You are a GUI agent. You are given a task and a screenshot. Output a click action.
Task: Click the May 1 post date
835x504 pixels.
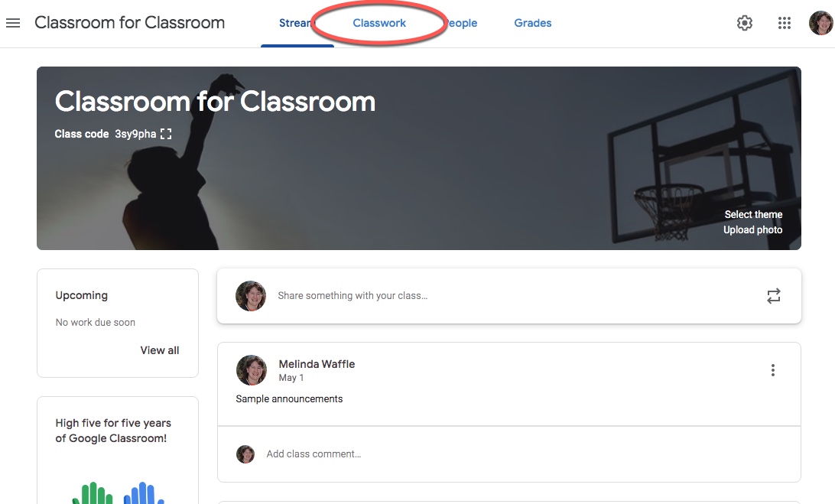click(291, 377)
